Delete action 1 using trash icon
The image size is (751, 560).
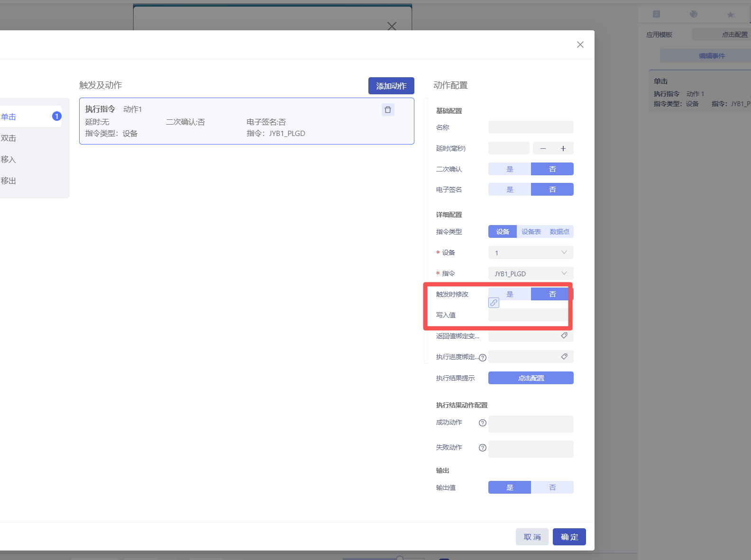(388, 110)
